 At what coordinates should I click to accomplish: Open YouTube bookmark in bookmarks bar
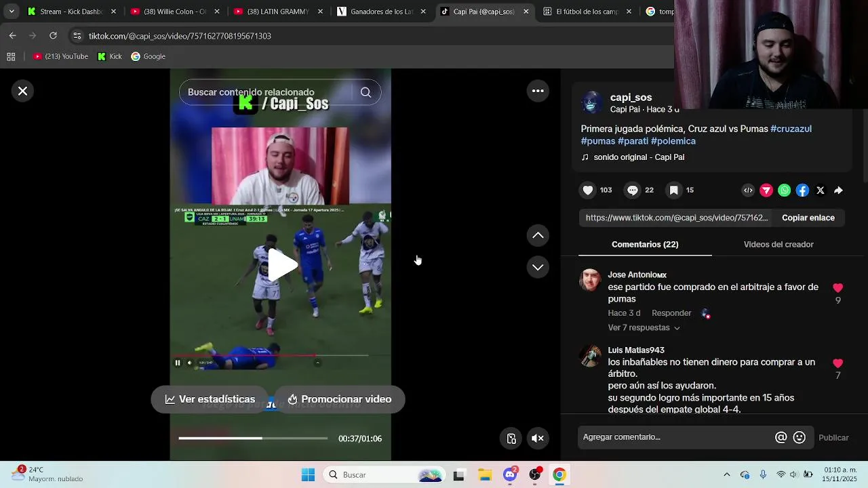[x=61, y=57]
